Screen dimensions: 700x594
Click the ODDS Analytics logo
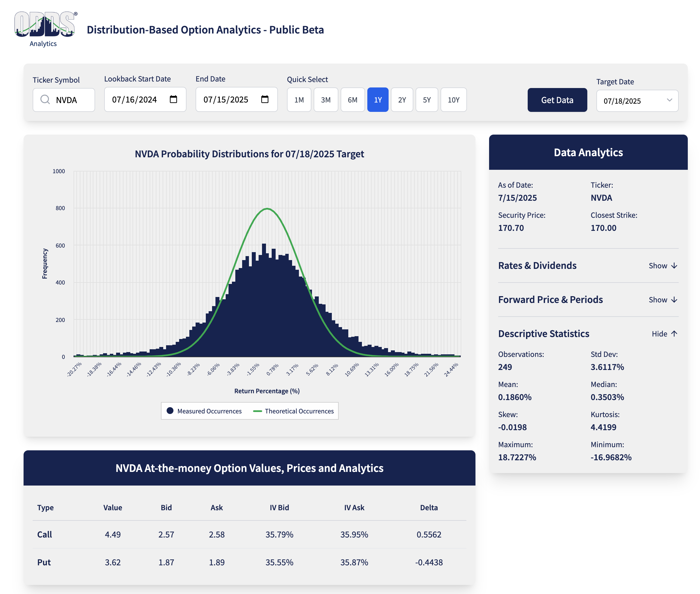coord(46,29)
